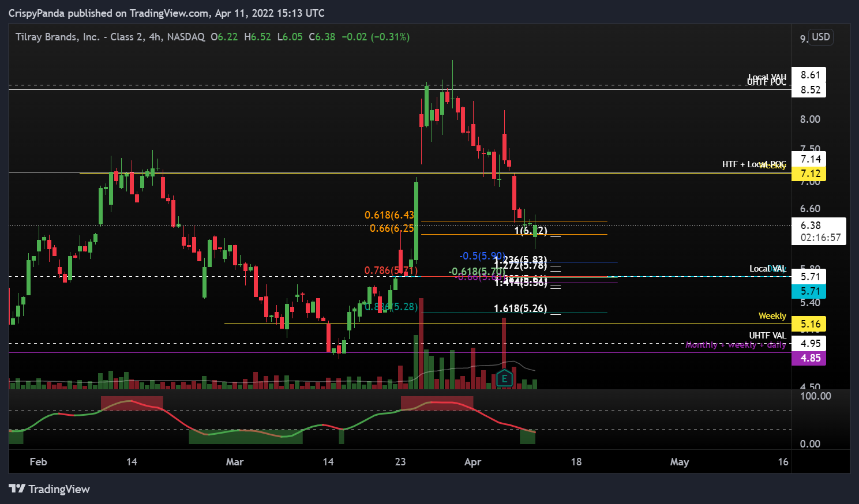
Task: Click the white 4.95 UHTF VAL tag
Action: coord(809,344)
